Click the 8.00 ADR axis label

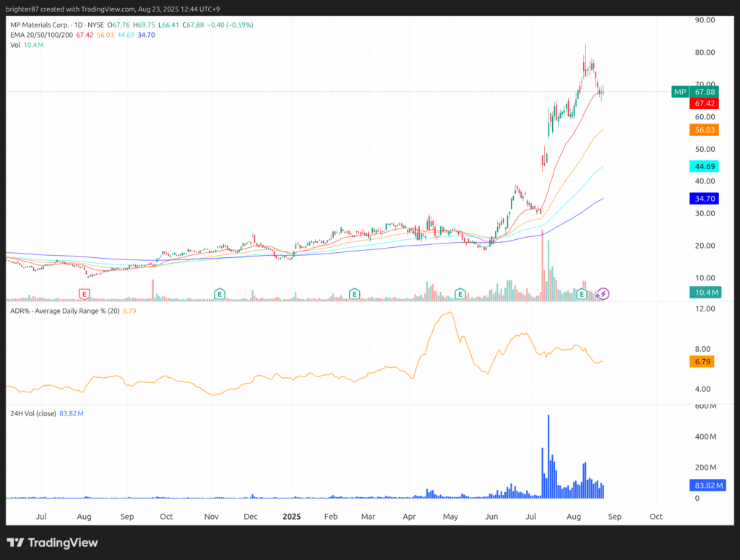click(x=702, y=349)
